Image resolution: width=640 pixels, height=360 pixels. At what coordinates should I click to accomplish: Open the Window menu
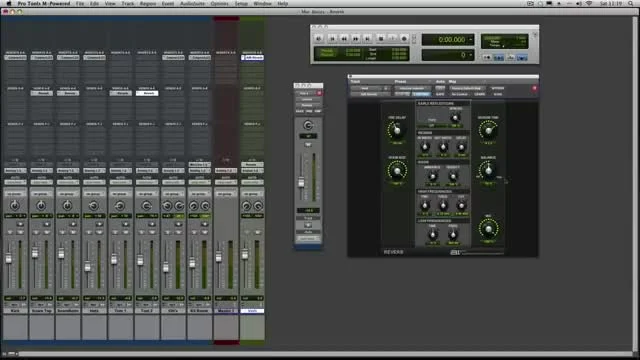point(262,4)
